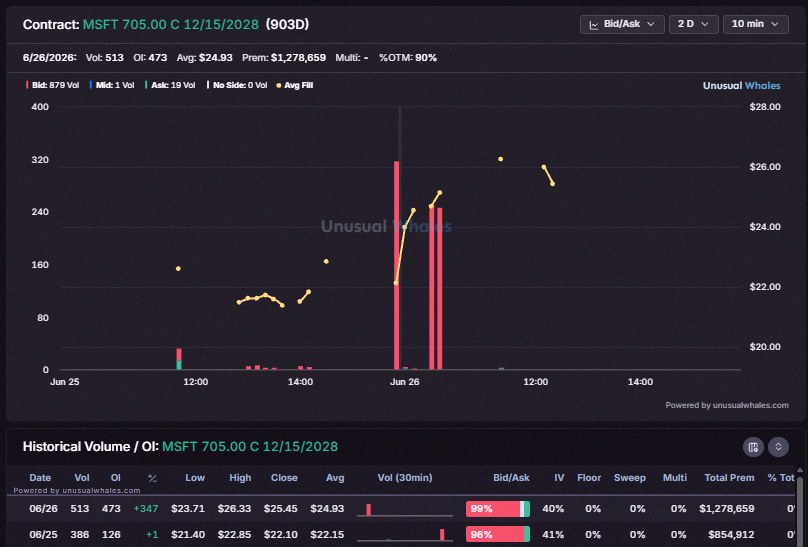Image resolution: width=808 pixels, height=547 pixels.
Task: Click MSFT 705.00 C in Historical Volume title
Action: (250, 447)
